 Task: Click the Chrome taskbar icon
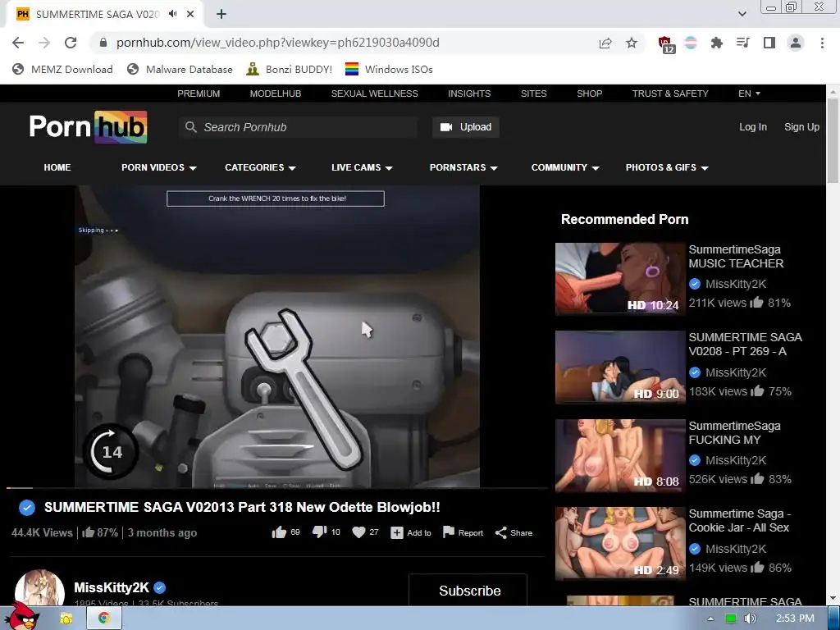click(104, 619)
